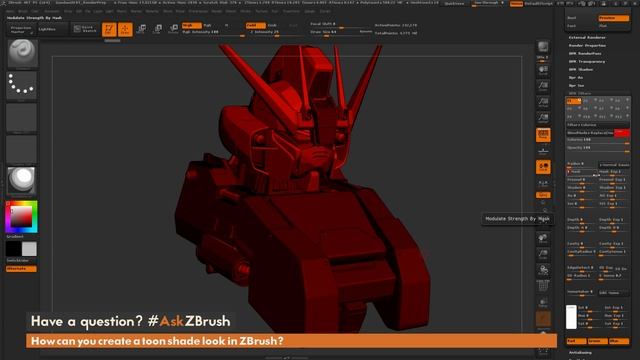640x360 pixels.
Task: Expand the Antialiasing section
Action: [x=580, y=352]
